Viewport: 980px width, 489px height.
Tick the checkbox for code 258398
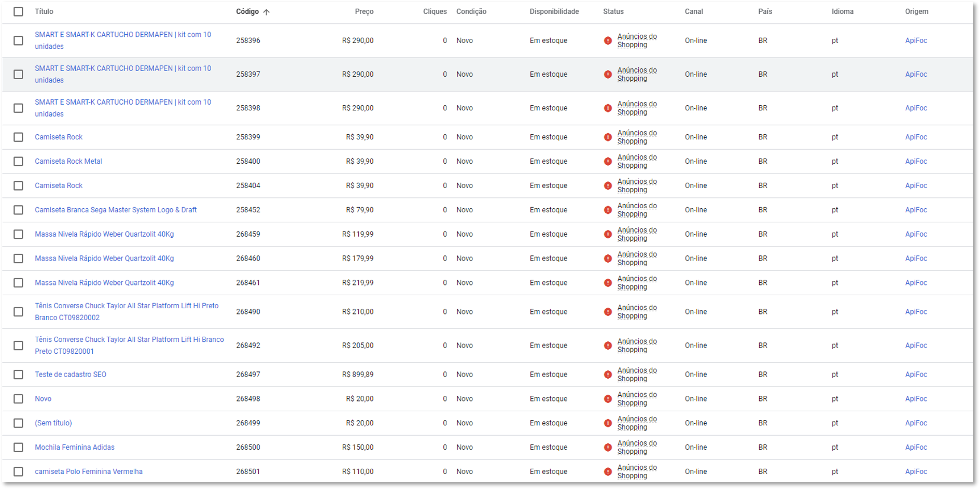click(18, 108)
